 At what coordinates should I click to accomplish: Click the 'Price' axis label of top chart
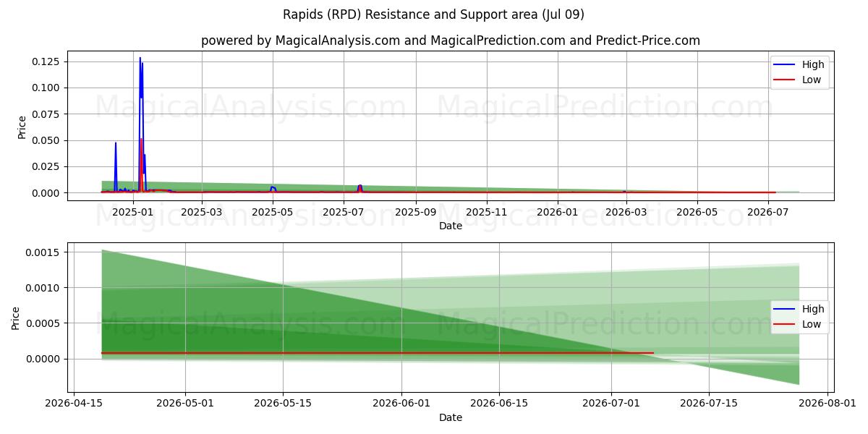22,127
